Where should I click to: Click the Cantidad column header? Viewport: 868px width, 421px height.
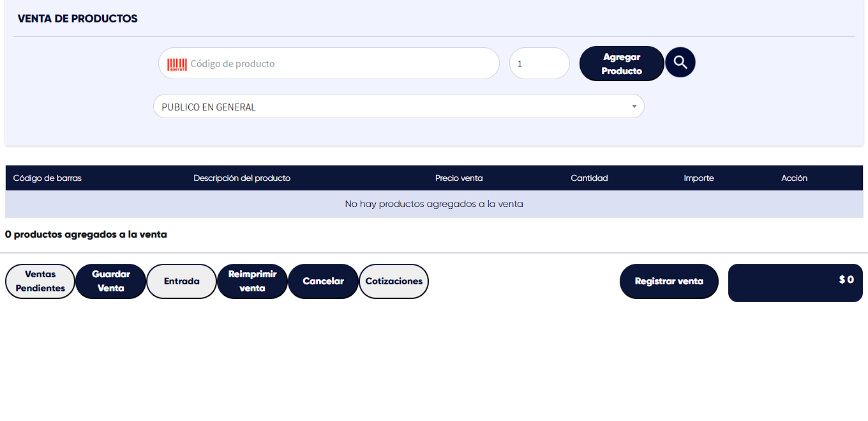[x=589, y=178]
